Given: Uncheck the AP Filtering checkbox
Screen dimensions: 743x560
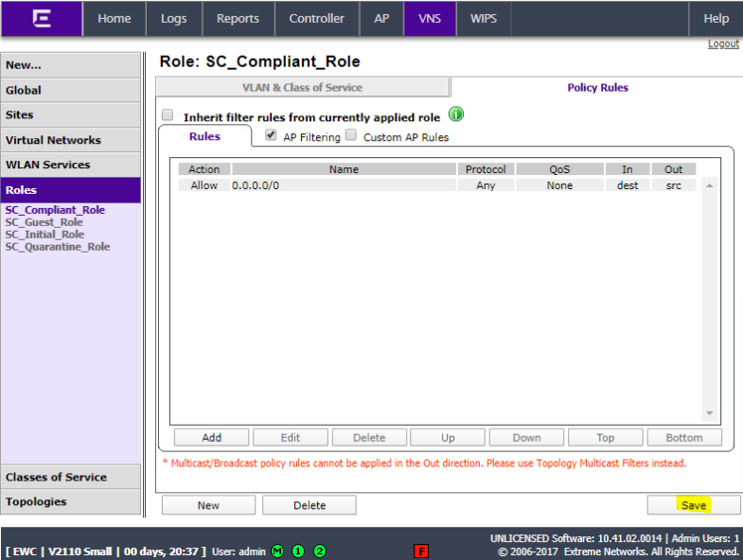Looking at the screenshot, I should [271, 134].
